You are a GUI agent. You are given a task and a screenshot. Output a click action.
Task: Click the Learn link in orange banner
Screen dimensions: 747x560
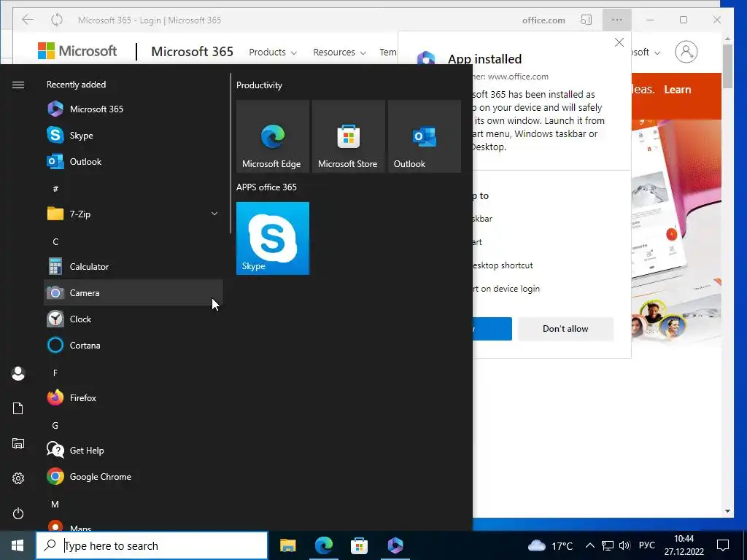678,90
